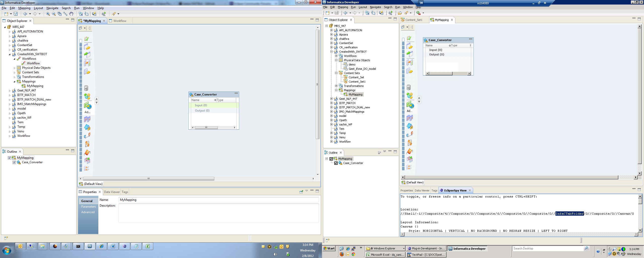Click horizontal scrollbar inside left Case_Converter box
The width and height of the screenshot is (644, 258).
click(206, 127)
